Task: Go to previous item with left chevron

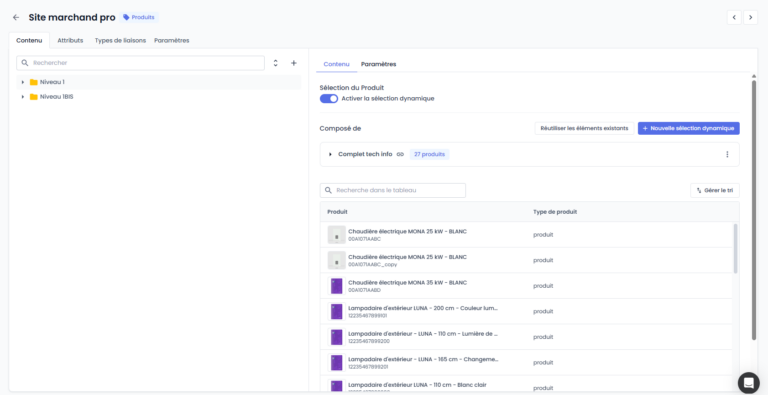Action: tap(734, 18)
